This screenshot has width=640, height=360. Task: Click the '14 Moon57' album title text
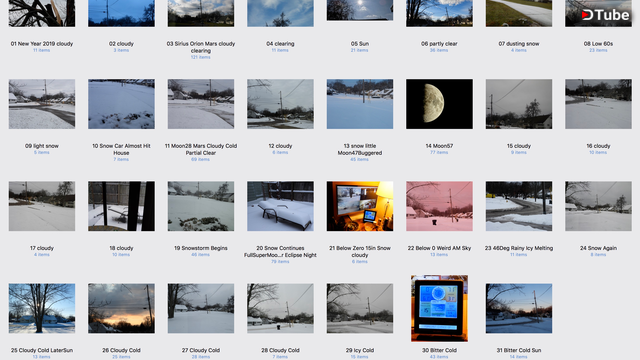coord(439,146)
